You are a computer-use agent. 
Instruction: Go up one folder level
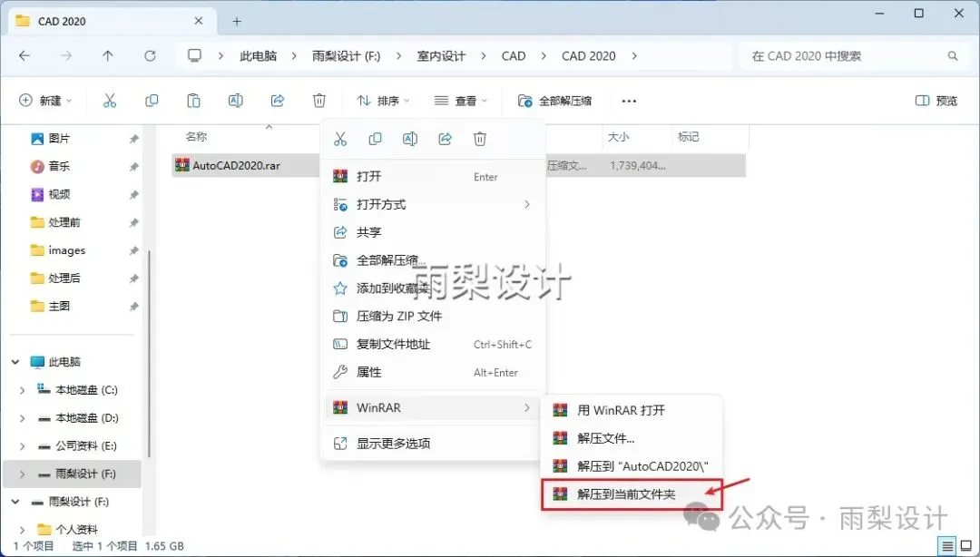[107, 55]
